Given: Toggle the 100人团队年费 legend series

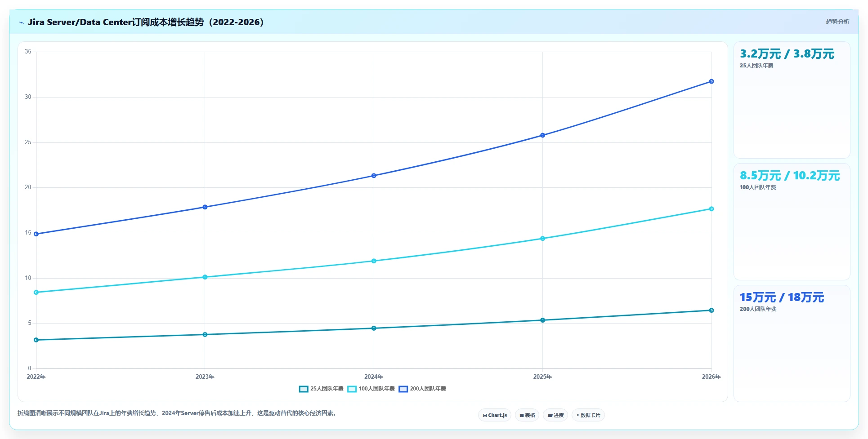Looking at the screenshot, I should tap(371, 389).
